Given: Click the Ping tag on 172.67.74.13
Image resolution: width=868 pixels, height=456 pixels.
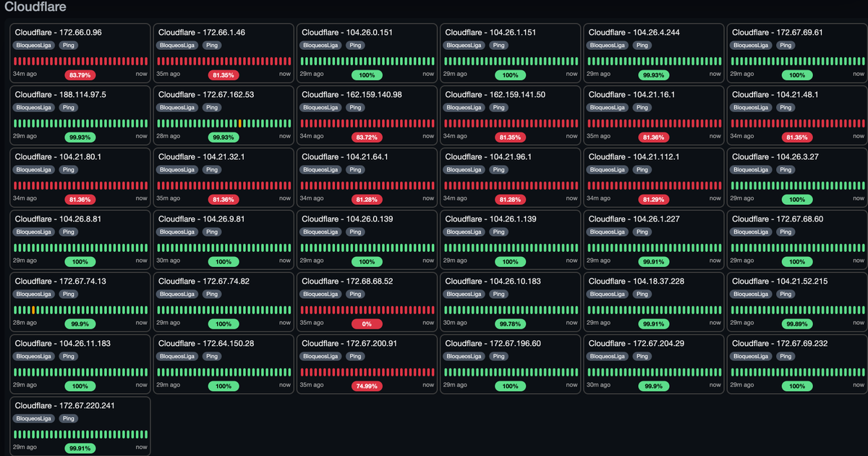Looking at the screenshot, I should tap(68, 294).
